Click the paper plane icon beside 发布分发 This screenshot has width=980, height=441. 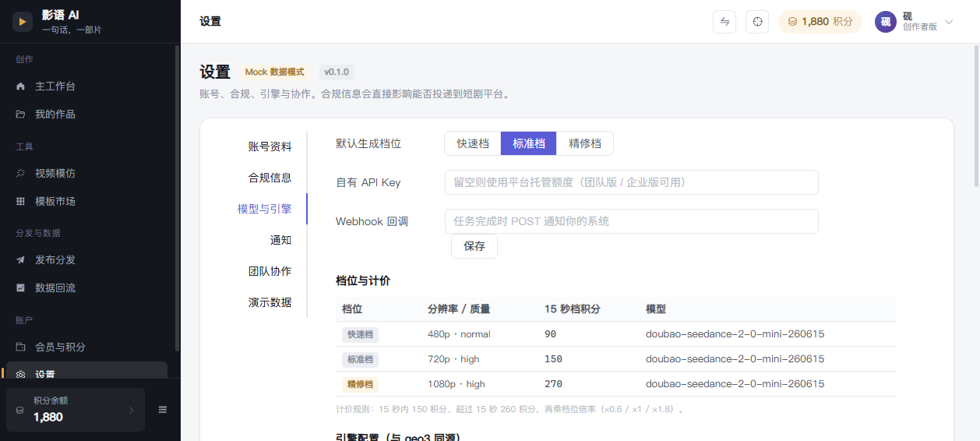point(20,259)
